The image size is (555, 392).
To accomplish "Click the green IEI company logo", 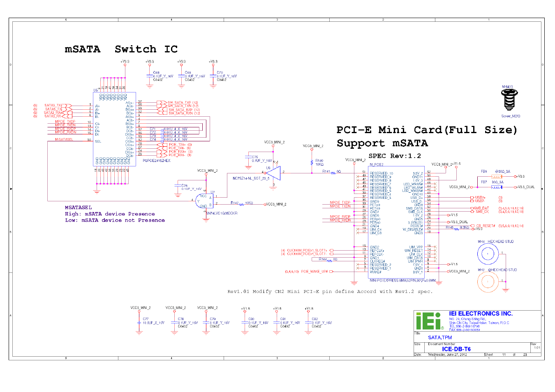I will coord(430,321).
